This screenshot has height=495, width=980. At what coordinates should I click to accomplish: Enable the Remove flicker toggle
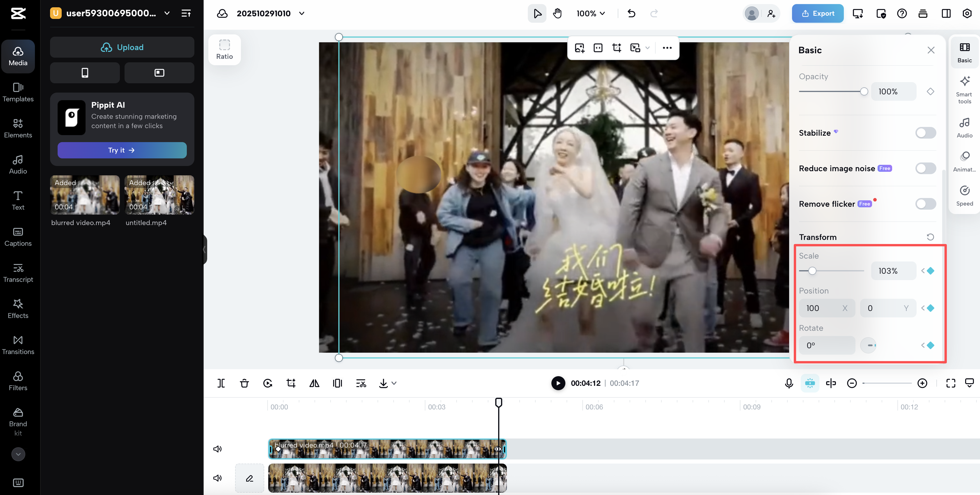[925, 204]
